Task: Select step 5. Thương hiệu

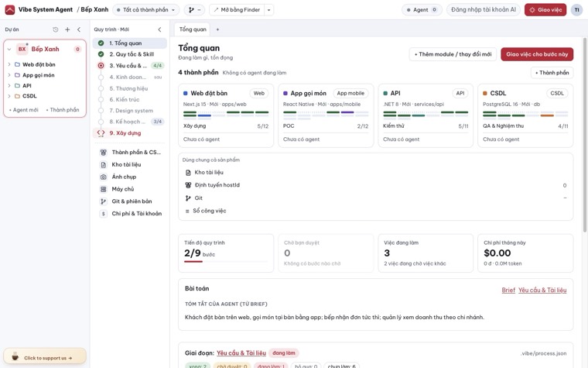Action: 130,88
